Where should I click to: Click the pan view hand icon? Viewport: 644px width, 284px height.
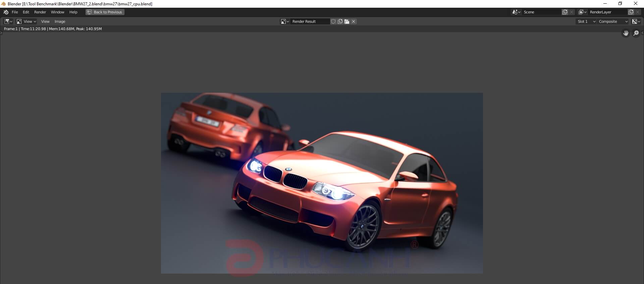(626, 33)
